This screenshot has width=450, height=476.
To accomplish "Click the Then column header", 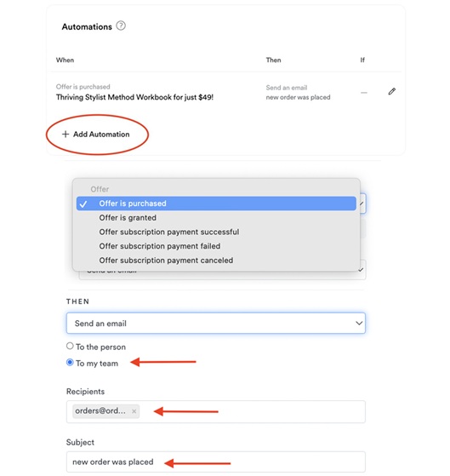I will [274, 60].
